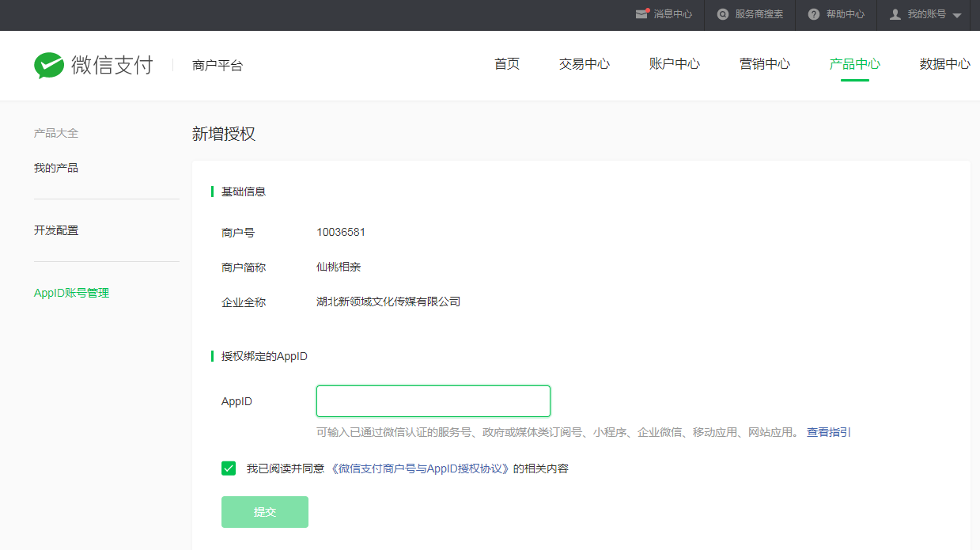Open 微信支付商户号与AppID授权协议 link
This screenshot has width=980, height=550.
click(419, 468)
